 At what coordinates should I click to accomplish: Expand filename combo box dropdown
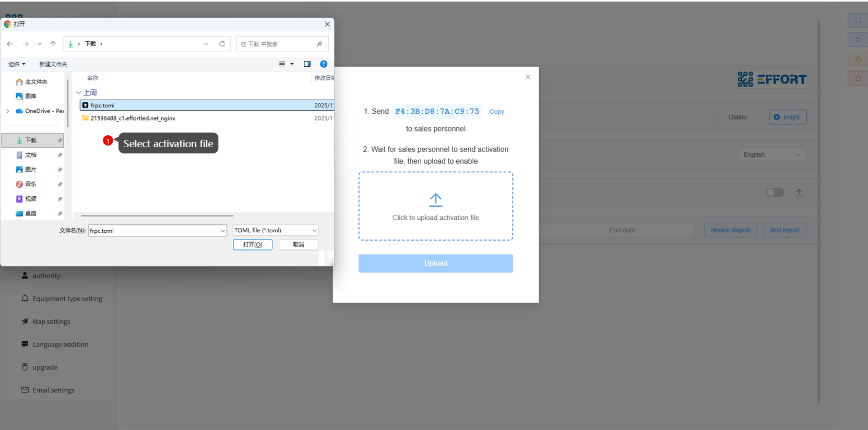pyautogui.click(x=223, y=231)
